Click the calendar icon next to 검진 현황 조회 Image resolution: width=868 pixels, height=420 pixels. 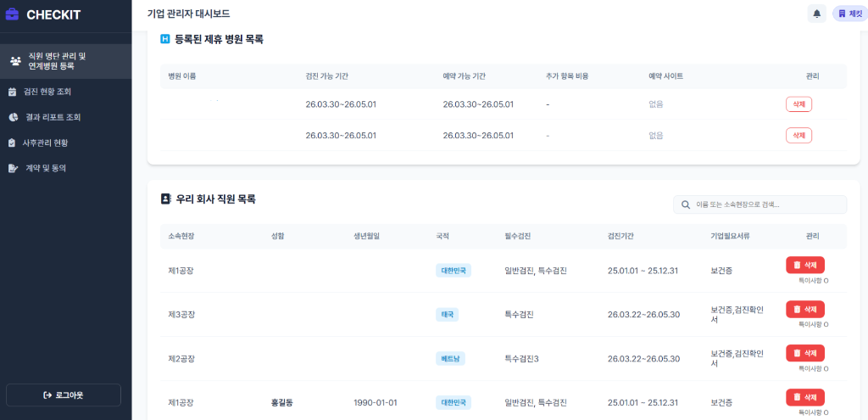[13, 92]
